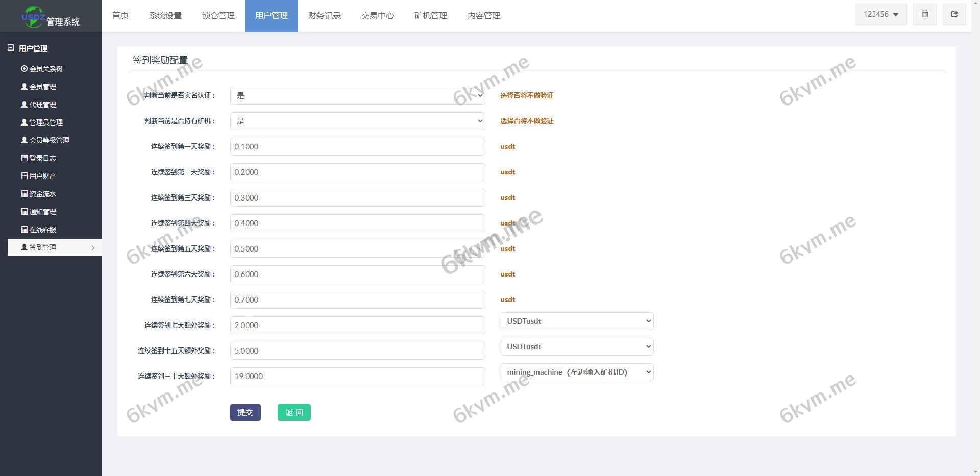
Task: Switch to the 财务记录 tab
Action: (324, 15)
